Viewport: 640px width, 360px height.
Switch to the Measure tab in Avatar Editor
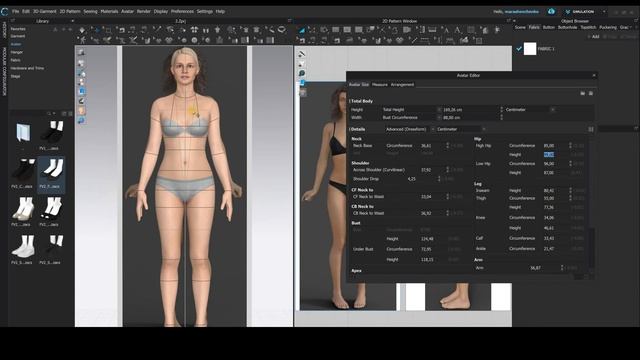(x=380, y=84)
